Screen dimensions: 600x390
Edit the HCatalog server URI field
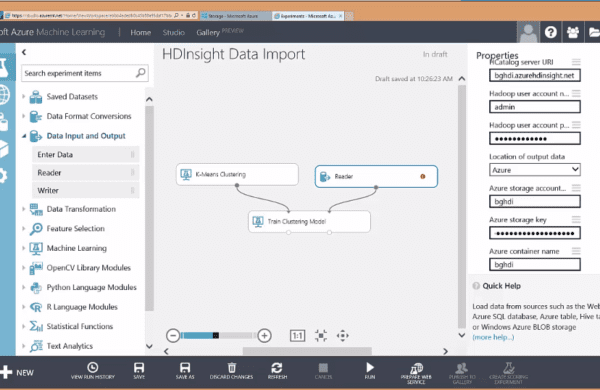[535, 75]
